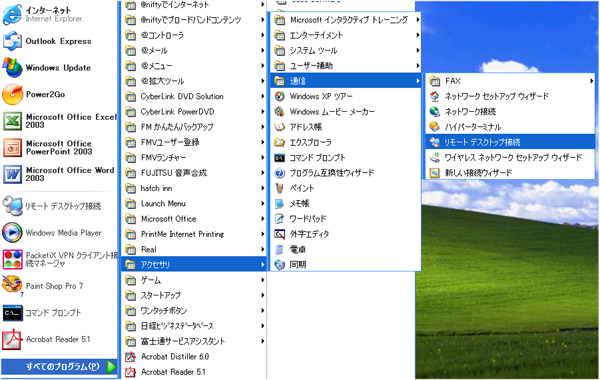
Task: Start プログラム互換性ウィザード icon
Action: 280,173
